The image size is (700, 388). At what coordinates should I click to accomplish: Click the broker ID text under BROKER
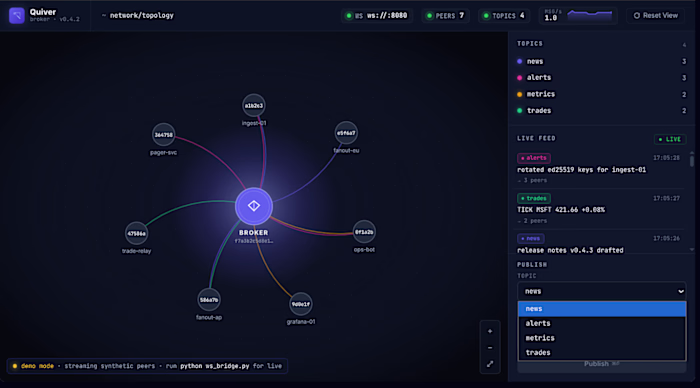[x=254, y=241]
